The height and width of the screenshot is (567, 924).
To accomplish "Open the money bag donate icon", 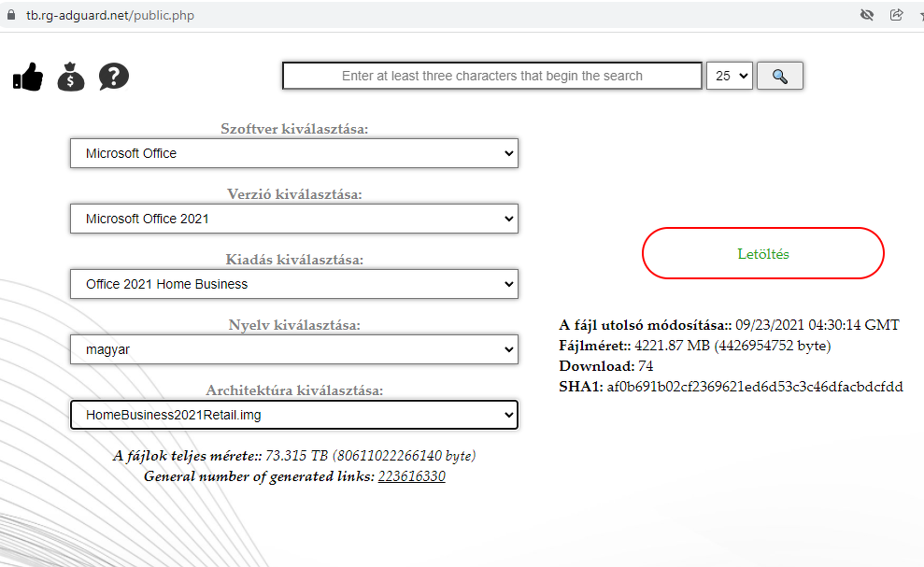I will [x=71, y=77].
